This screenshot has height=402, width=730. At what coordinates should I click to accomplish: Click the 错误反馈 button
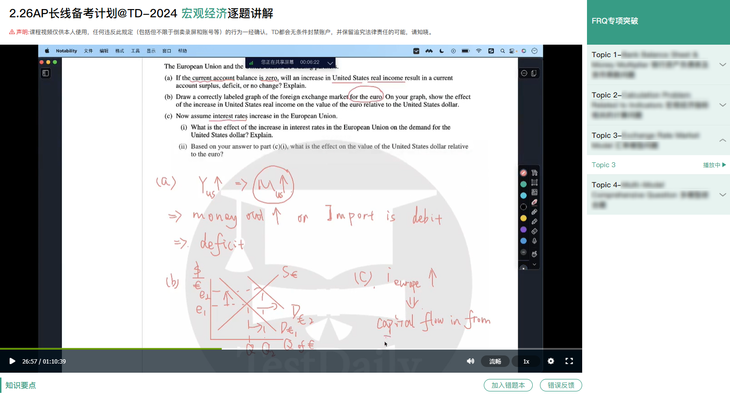point(561,385)
